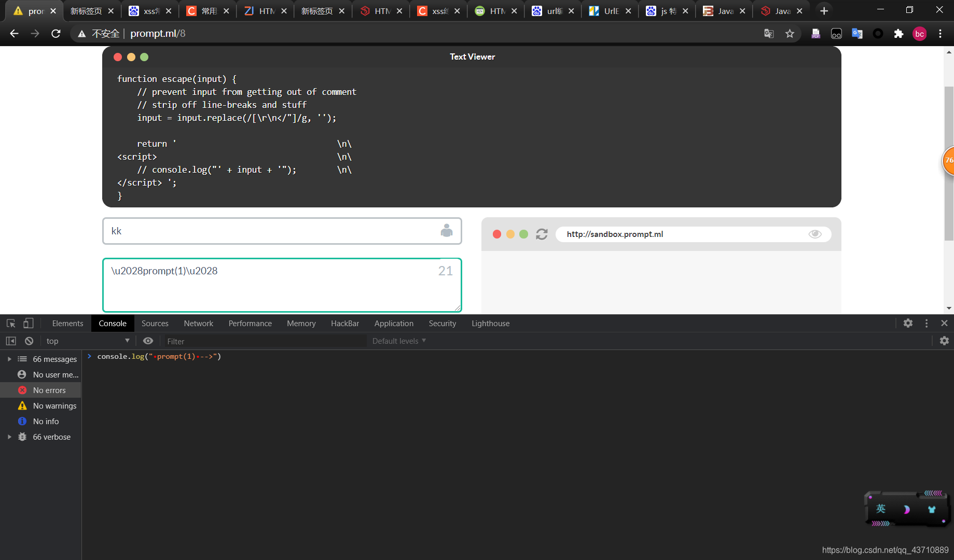Screen dimensions: 954x560
Task: Switch to the Console tab
Action: pos(113,323)
